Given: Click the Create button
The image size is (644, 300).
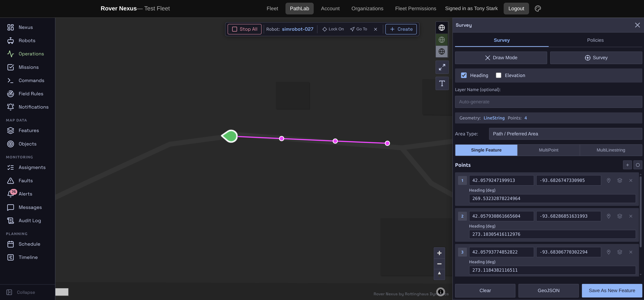Looking at the screenshot, I should [401, 29].
